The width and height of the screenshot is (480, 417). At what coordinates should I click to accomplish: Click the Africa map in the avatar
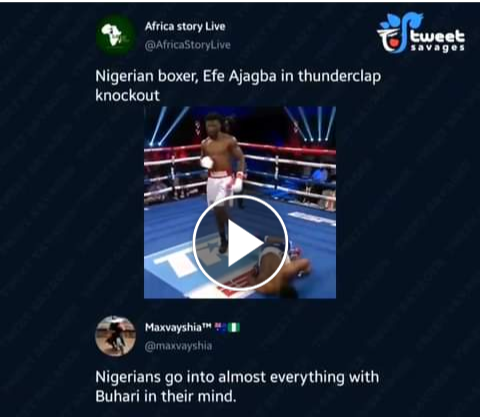112,35
